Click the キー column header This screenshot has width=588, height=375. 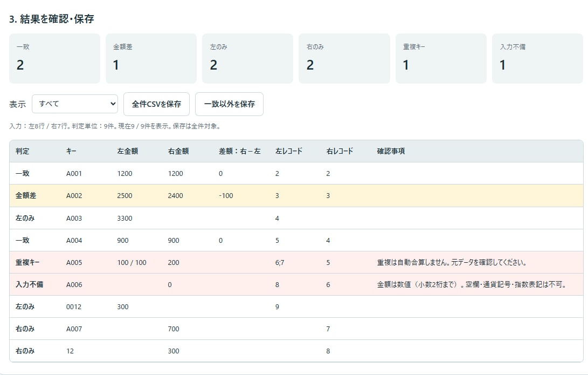click(71, 151)
